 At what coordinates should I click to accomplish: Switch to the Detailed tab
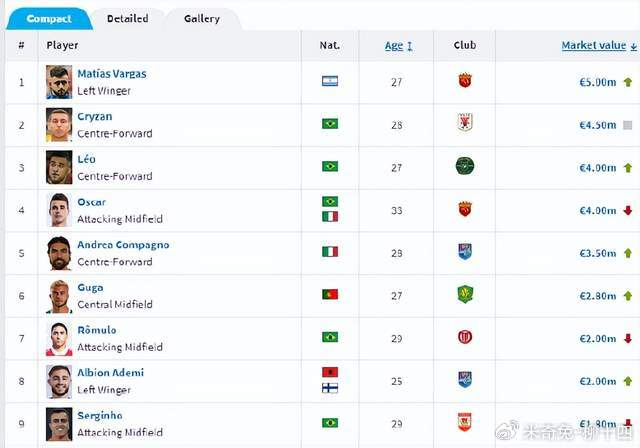(127, 18)
